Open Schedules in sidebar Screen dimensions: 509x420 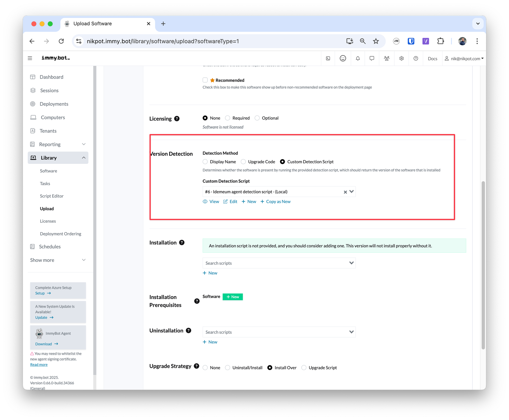pyautogui.click(x=50, y=247)
